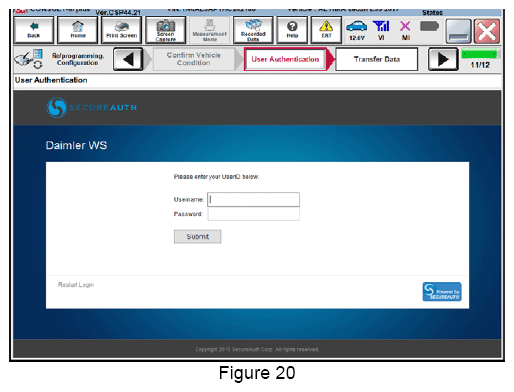Click the copyright 2015 SecureAuth footer text
This screenshot has width=514, height=392.
pos(257,349)
